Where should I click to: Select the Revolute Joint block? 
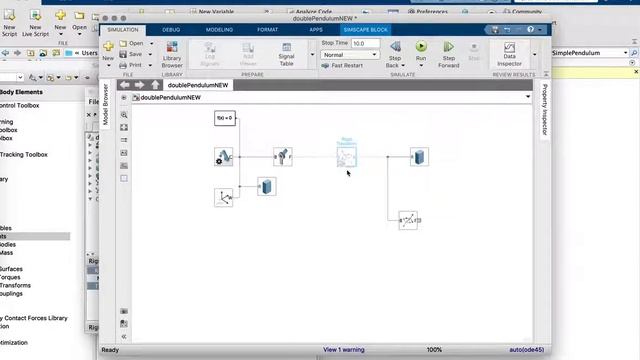coord(282,157)
